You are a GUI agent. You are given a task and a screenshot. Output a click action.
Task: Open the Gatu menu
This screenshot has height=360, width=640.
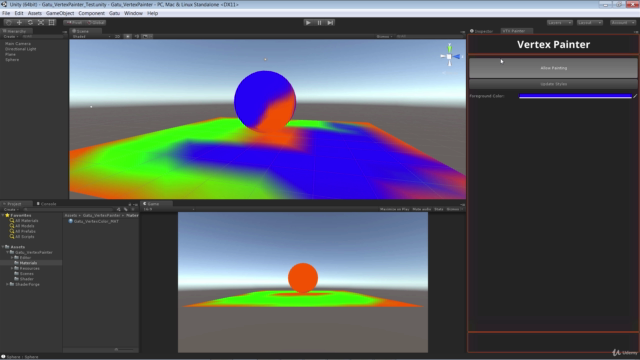(x=114, y=13)
